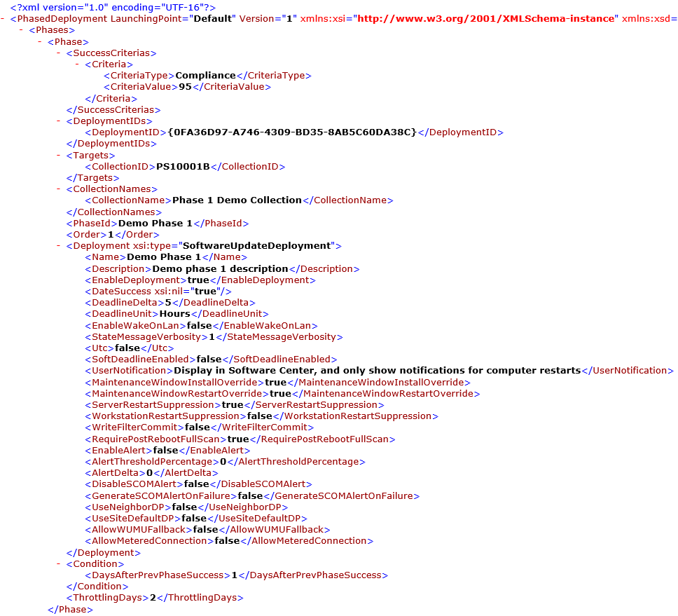Click the xmlns:xsi schema URL

click(486, 19)
